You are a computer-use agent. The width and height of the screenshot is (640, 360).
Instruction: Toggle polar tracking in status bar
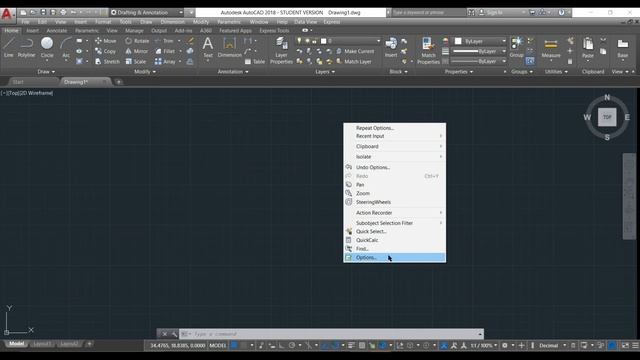coord(292,345)
